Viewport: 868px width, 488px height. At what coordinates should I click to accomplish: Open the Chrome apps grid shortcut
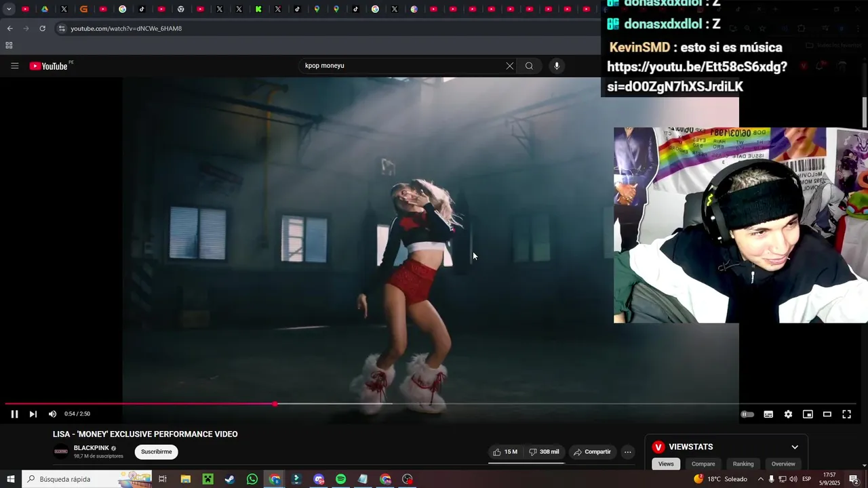(x=9, y=45)
